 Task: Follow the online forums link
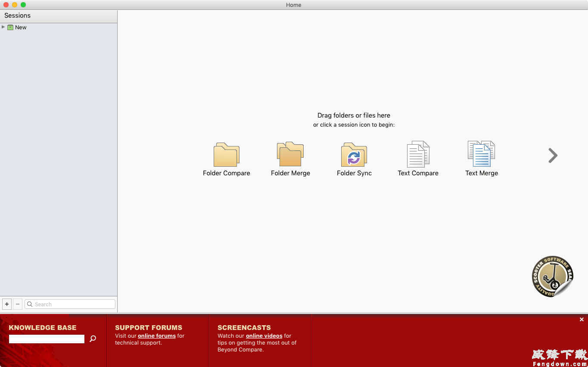click(156, 336)
